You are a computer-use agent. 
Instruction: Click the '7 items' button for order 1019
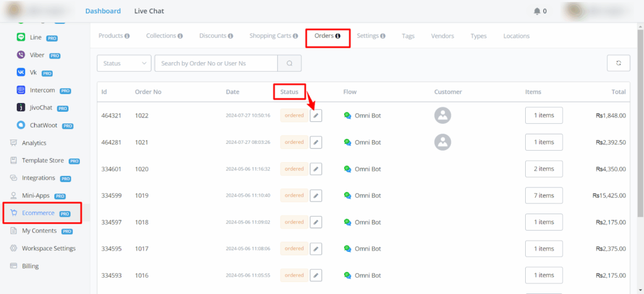[x=543, y=195]
